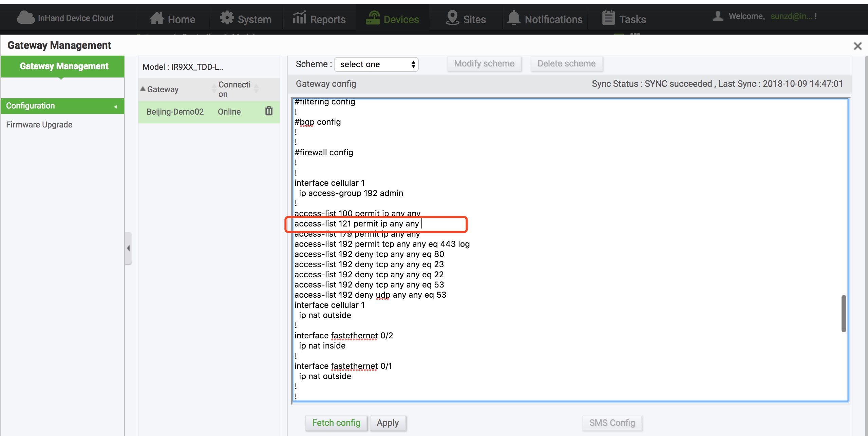Image resolution: width=868 pixels, height=436 pixels.
Task: Click into the access-list 121 config line
Action: 356,224
